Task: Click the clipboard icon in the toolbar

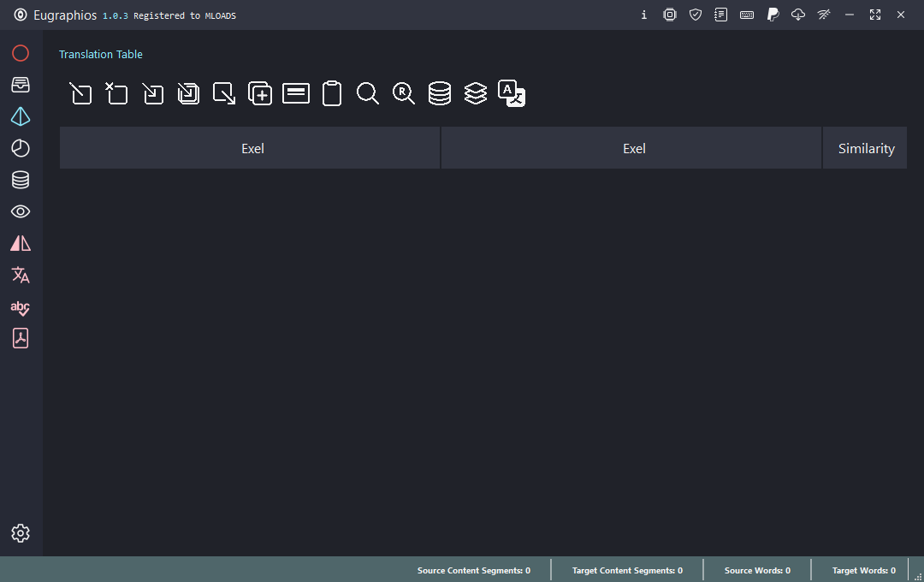Action: click(332, 93)
